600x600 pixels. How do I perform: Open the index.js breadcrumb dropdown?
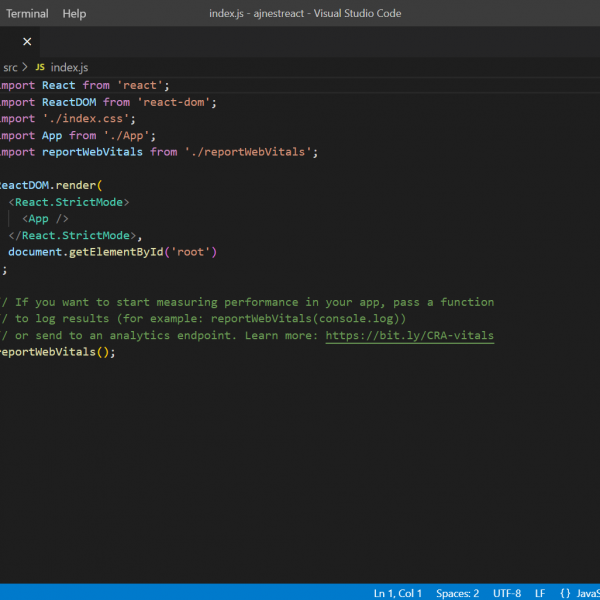click(69, 67)
